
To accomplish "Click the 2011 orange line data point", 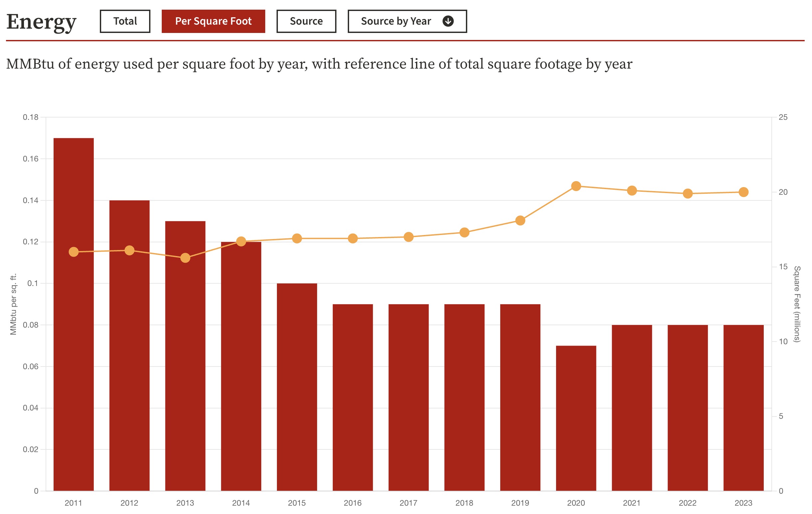I will (x=74, y=252).
